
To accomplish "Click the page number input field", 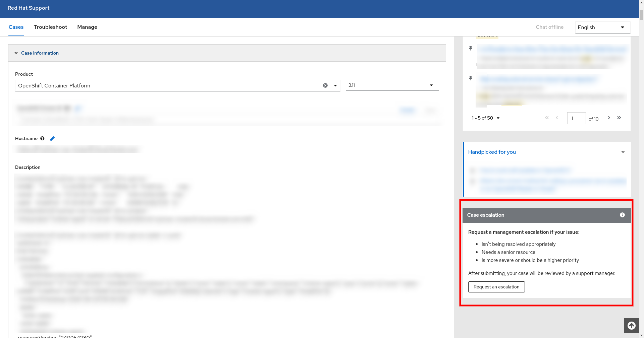I will (576, 118).
